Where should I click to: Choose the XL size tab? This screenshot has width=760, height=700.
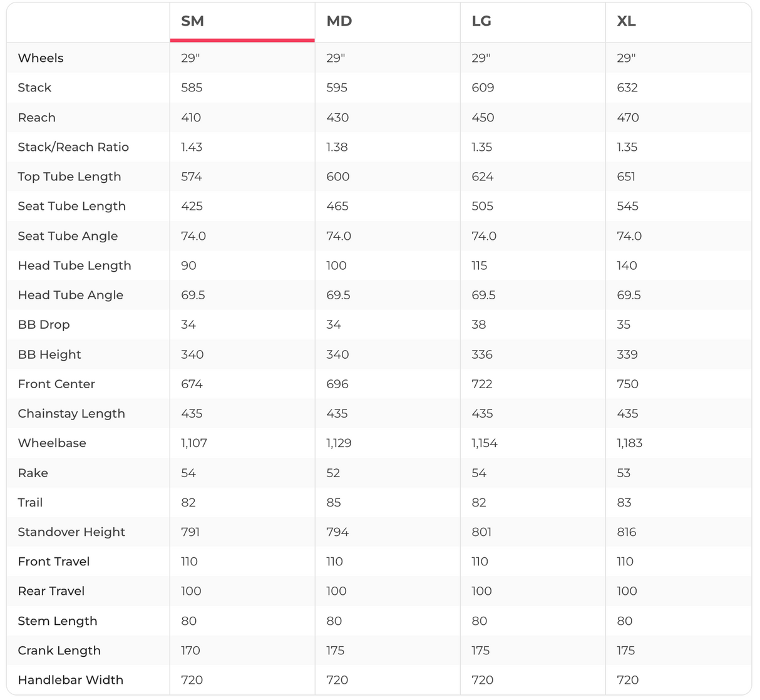pyautogui.click(x=626, y=21)
